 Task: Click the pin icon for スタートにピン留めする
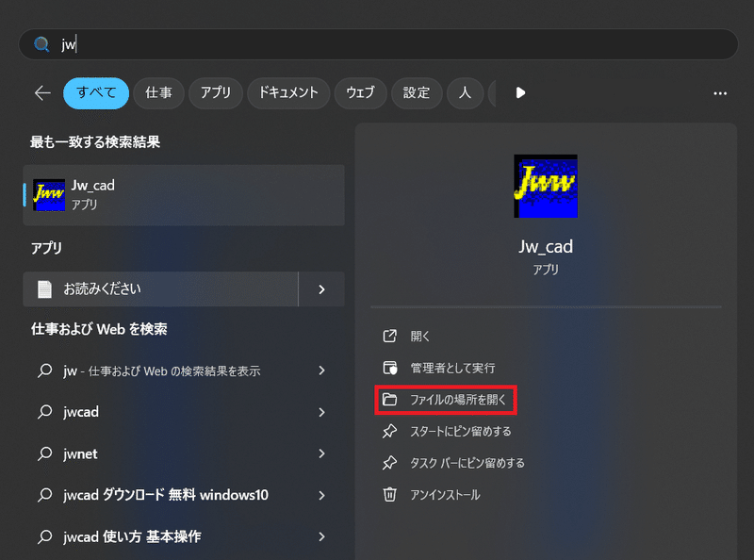tap(389, 431)
